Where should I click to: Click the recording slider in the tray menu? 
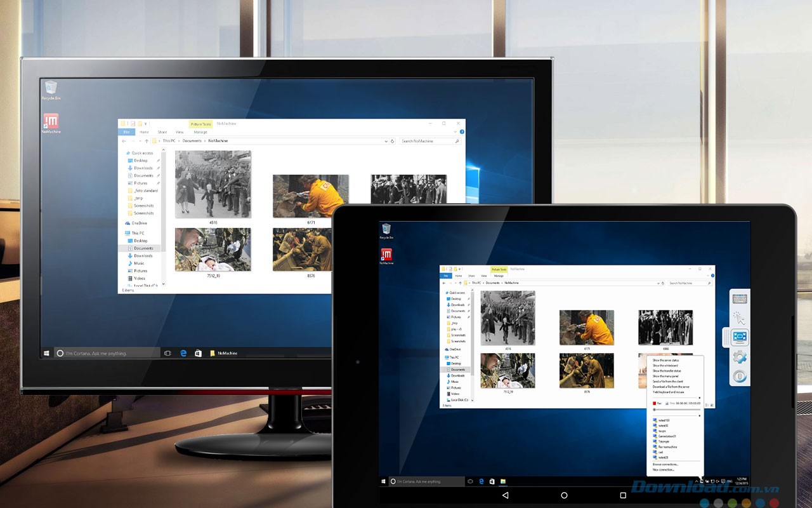coord(676,410)
